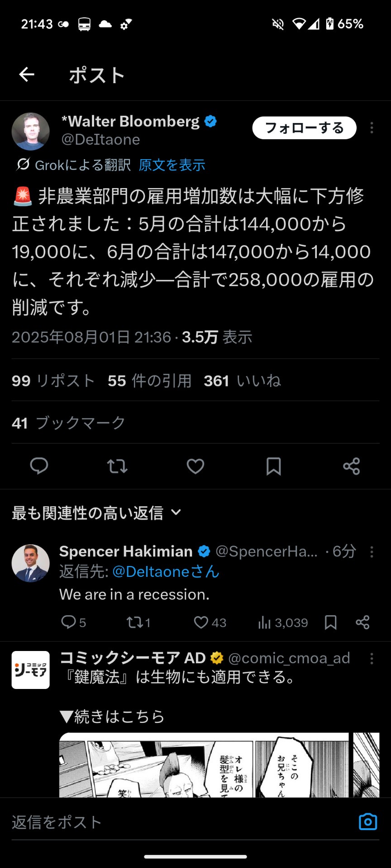Viewport: 391px width, 868px height.
Task: Type in the 返信をポスト field
Action: pos(181,822)
